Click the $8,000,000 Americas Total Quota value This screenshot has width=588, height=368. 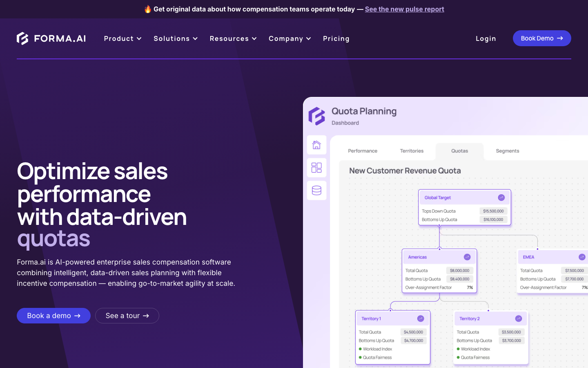[459, 270]
